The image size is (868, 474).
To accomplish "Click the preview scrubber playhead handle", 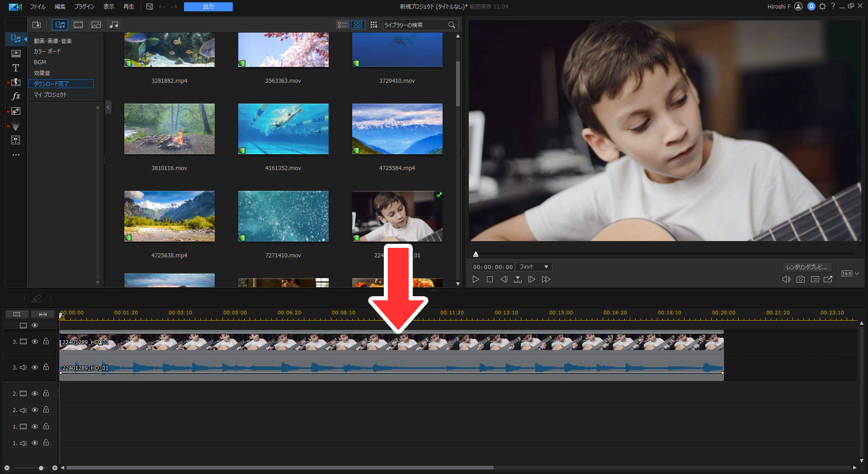I will (476, 254).
